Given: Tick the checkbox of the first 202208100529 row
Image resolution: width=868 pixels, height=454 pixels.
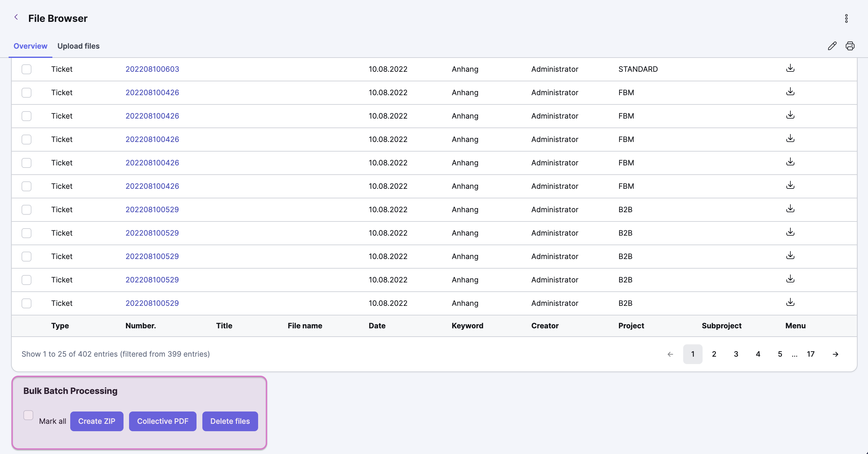Looking at the screenshot, I should pos(26,210).
